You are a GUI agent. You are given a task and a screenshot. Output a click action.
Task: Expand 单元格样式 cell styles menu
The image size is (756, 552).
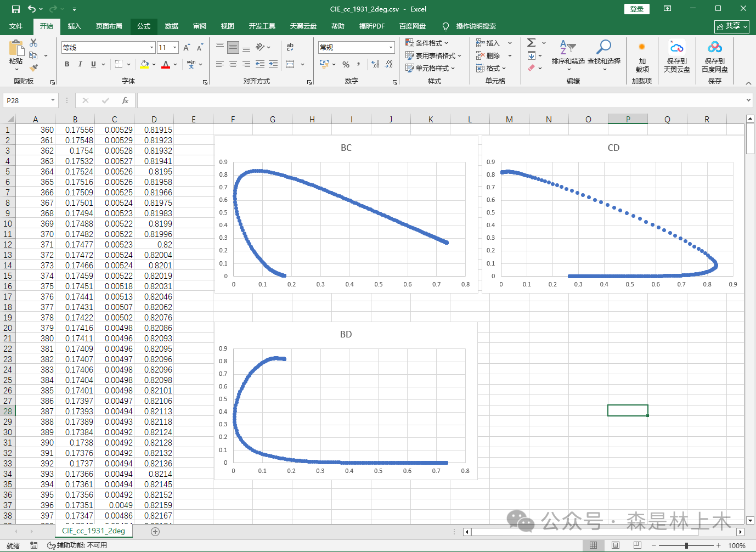[x=430, y=68]
